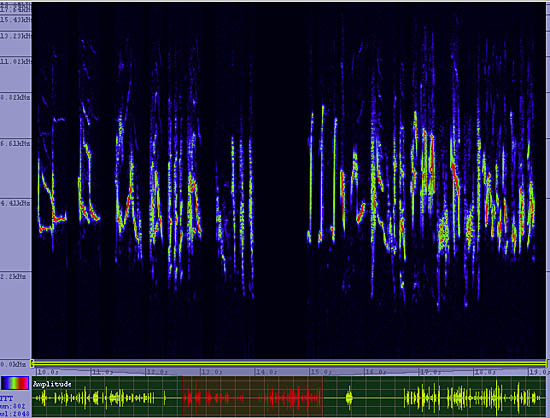Click the red selected region in the amplitude overview
Viewport: 550px width, 418px height.
click(253, 397)
